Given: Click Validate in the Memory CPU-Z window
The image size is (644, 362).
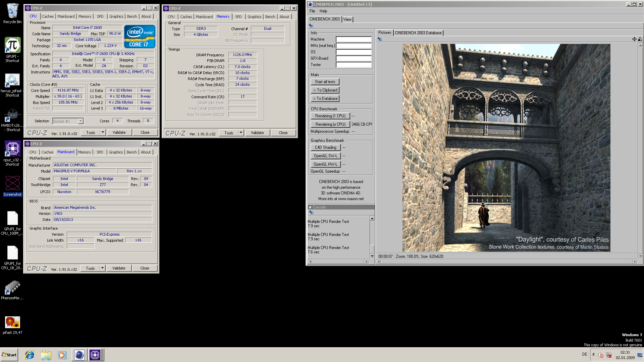Looking at the screenshot, I should [x=257, y=133].
